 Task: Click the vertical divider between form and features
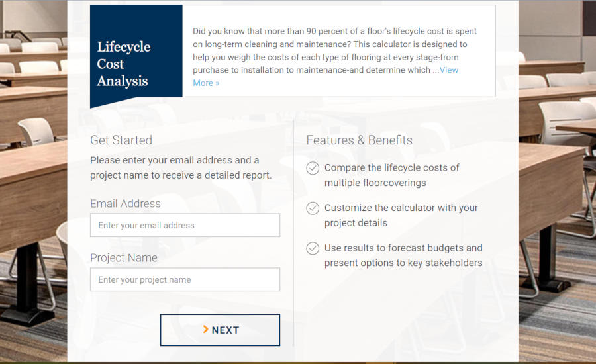293,232
